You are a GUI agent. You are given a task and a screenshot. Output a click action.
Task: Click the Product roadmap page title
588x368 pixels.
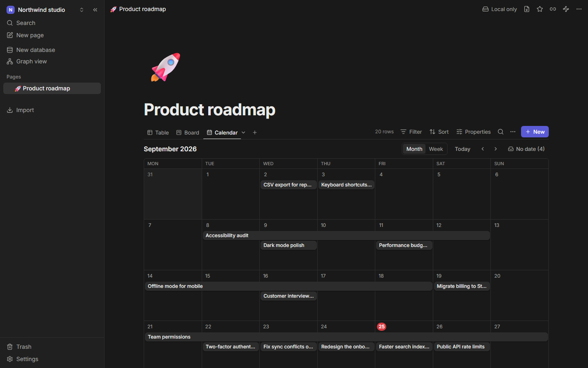pyautogui.click(x=209, y=110)
